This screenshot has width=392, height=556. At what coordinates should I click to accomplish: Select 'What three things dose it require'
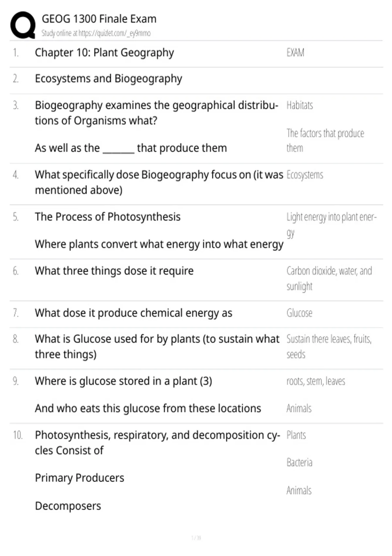pos(114,271)
